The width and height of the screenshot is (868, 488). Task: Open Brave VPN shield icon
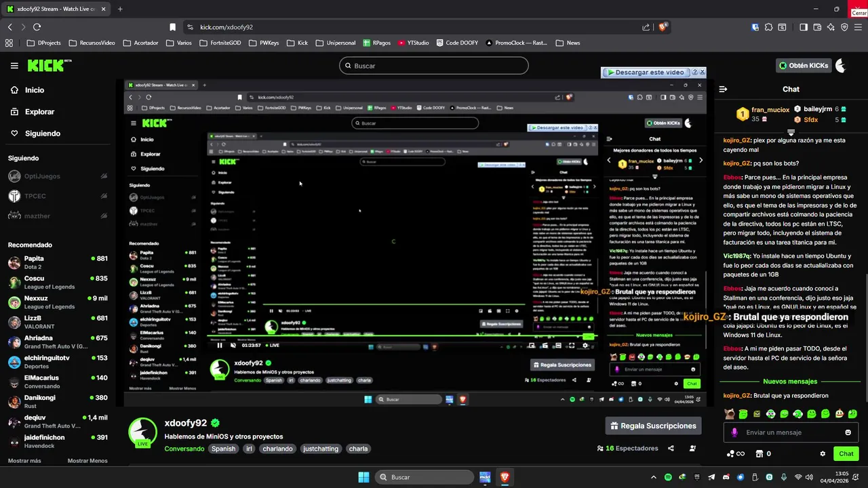(844, 27)
